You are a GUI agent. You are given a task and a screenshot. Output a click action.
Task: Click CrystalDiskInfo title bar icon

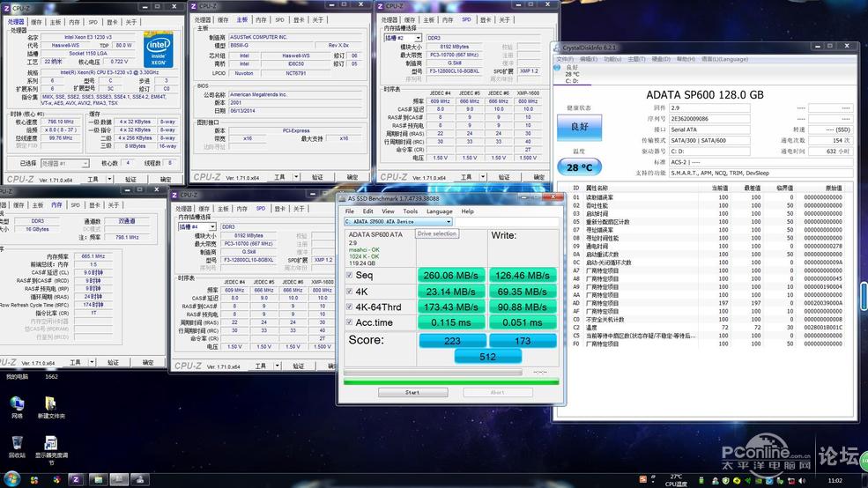[x=558, y=48]
